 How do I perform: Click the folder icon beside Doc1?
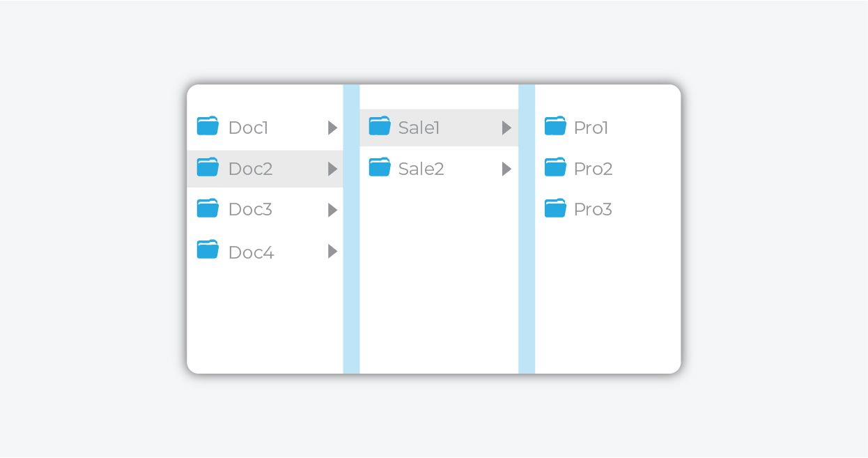pyautogui.click(x=208, y=126)
